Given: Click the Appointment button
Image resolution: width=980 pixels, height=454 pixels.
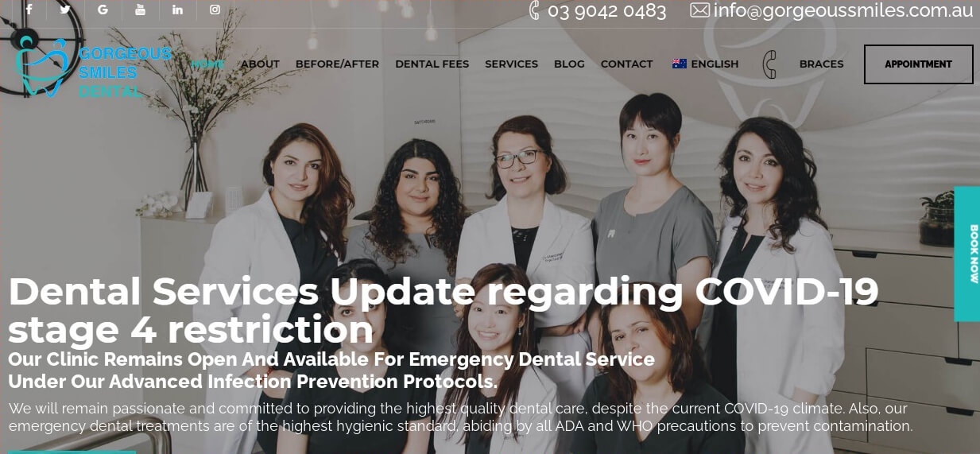Looking at the screenshot, I should click(918, 64).
